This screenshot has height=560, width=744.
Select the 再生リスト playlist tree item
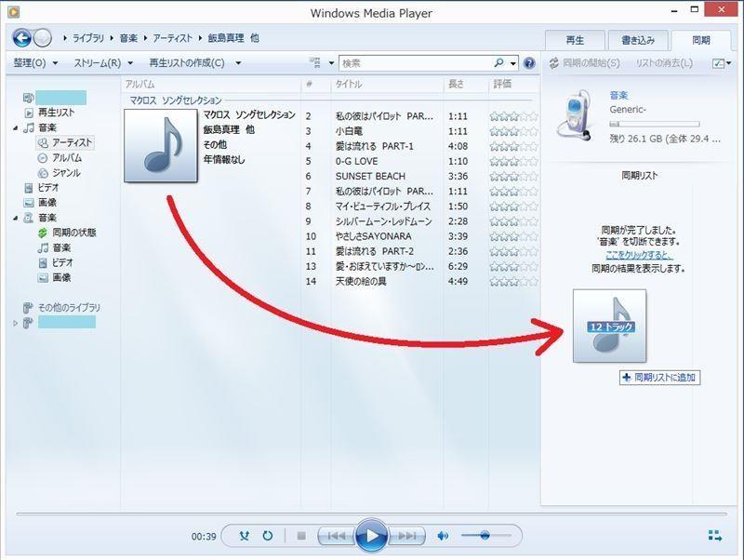click(x=56, y=113)
